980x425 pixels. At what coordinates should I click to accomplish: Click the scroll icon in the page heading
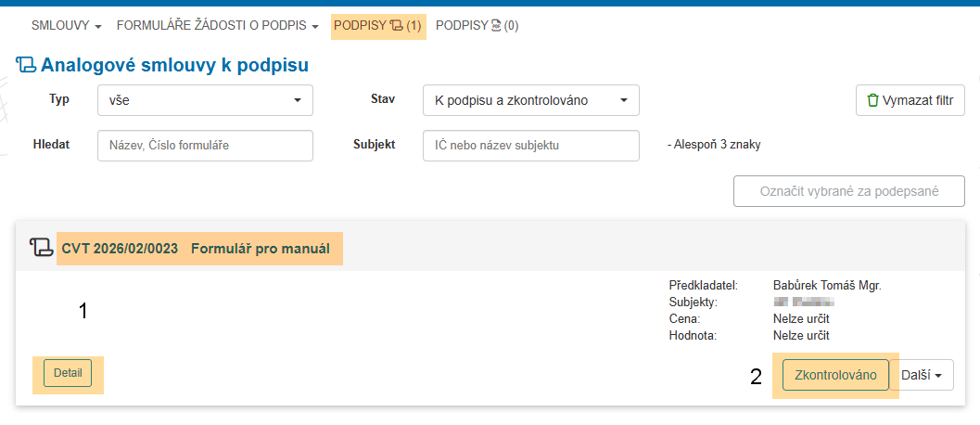click(26, 65)
